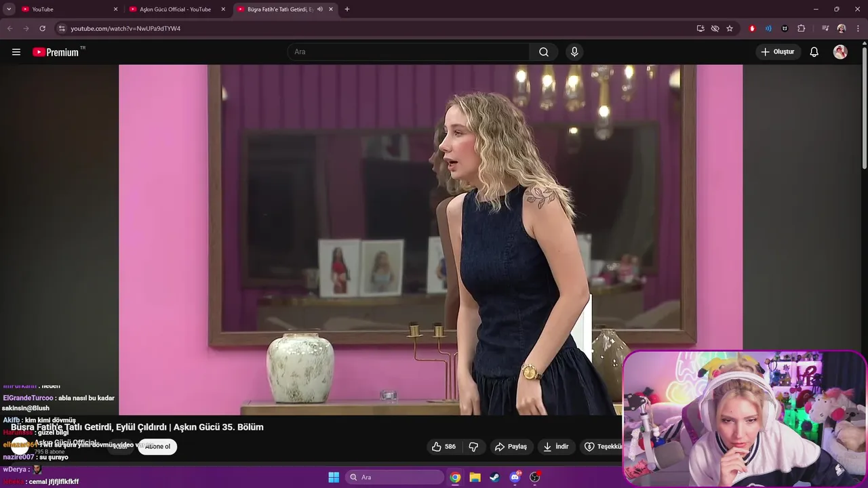Open Discord from the taskbar

[x=515, y=477]
